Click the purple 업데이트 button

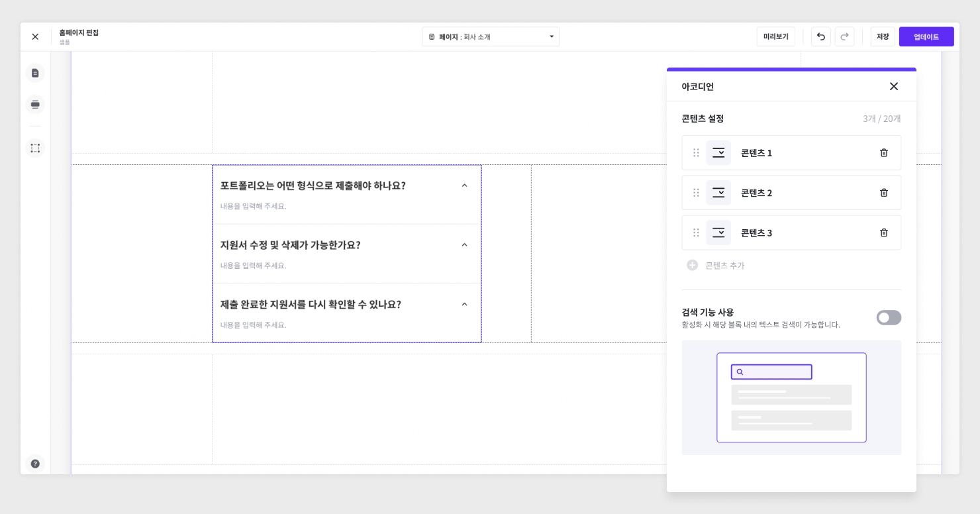tap(926, 36)
